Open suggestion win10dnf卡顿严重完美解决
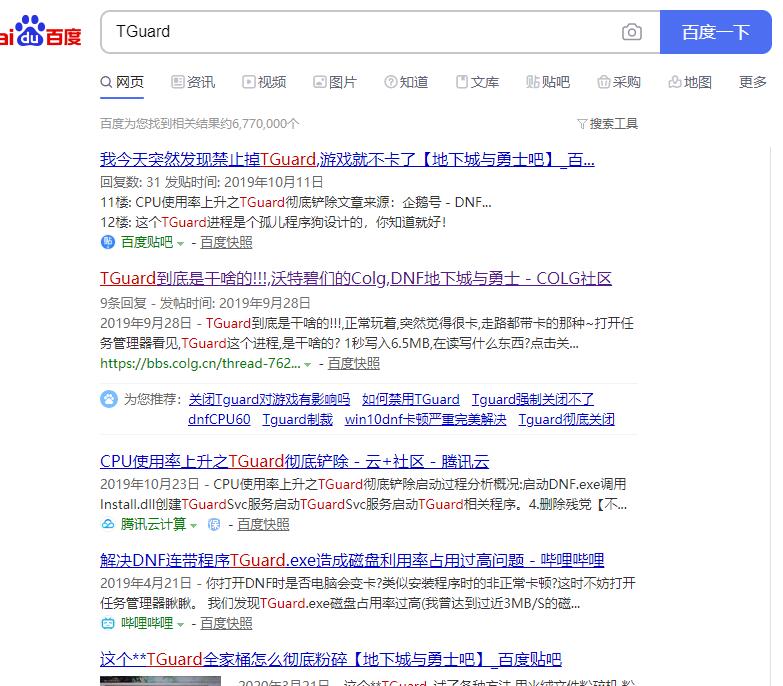The width and height of the screenshot is (783, 686). (x=425, y=419)
